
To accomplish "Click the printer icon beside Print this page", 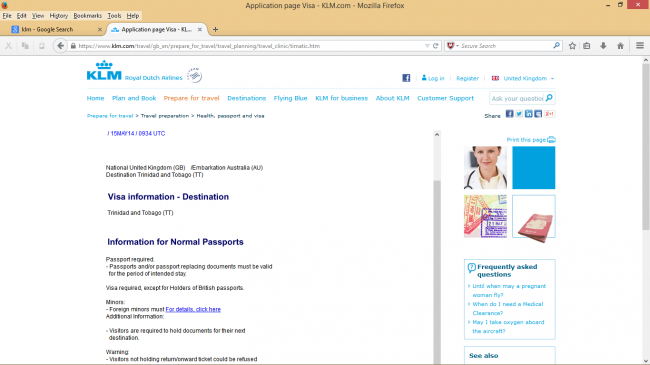I will [551, 140].
